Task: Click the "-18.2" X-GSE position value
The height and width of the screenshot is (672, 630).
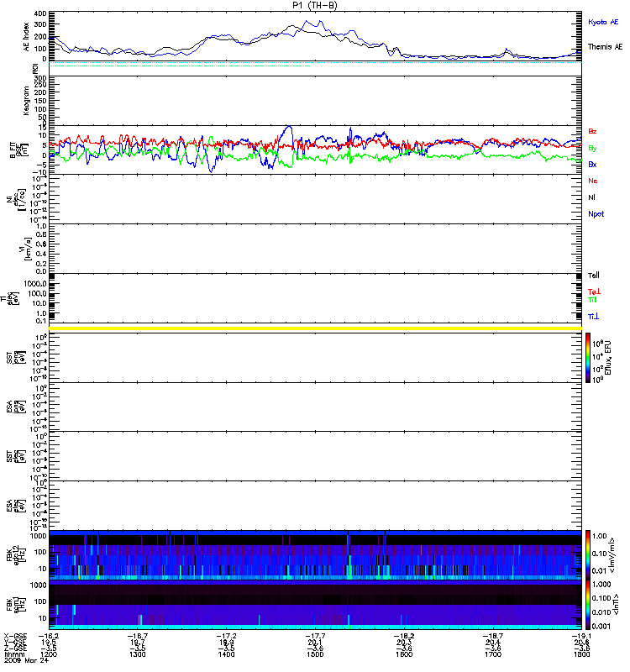Action: coord(404,636)
